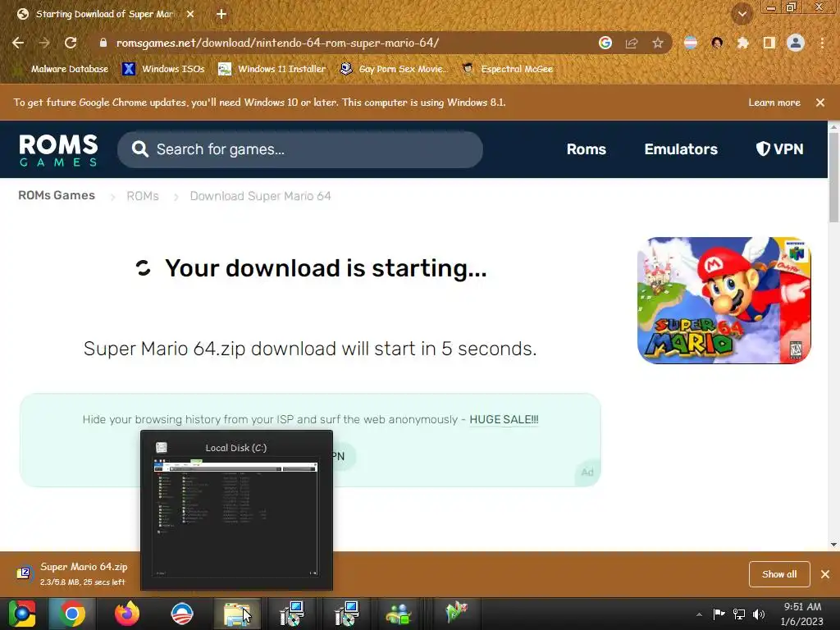Dismiss the Chrome update notification bar
The height and width of the screenshot is (630, 840).
click(820, 103)
